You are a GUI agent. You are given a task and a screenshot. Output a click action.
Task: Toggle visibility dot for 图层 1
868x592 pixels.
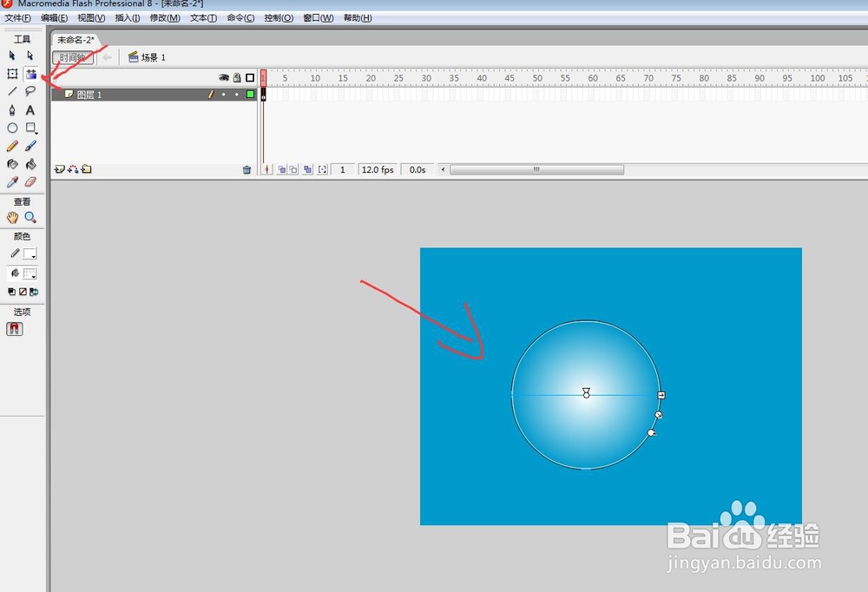224,95
